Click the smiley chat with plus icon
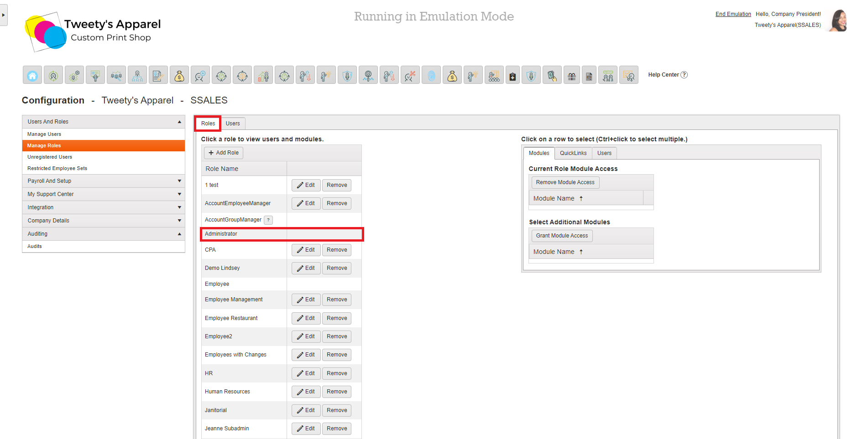 coord(200,75)
